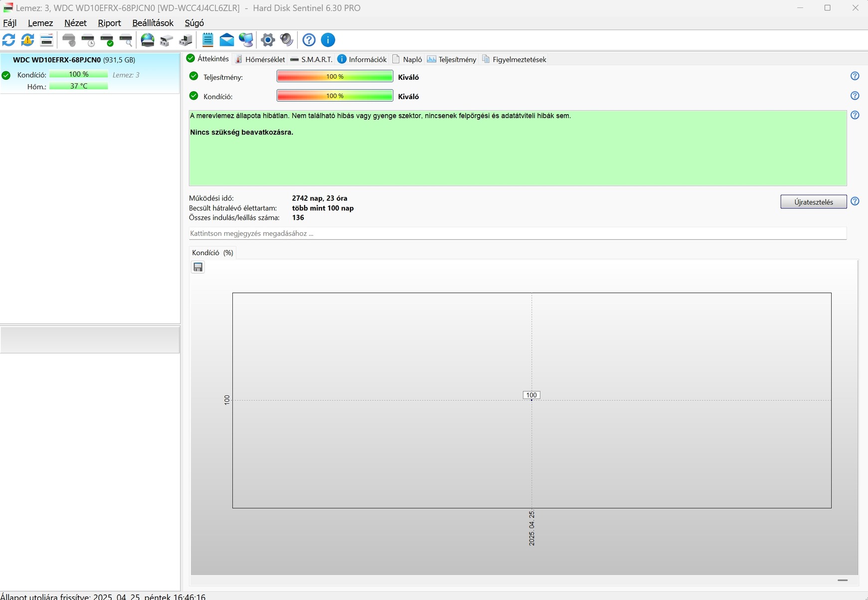This screenshot has height=600, width=868.
Task: Switch to the Információk tab
Action: pyautogui.click(x=362, y=59)
